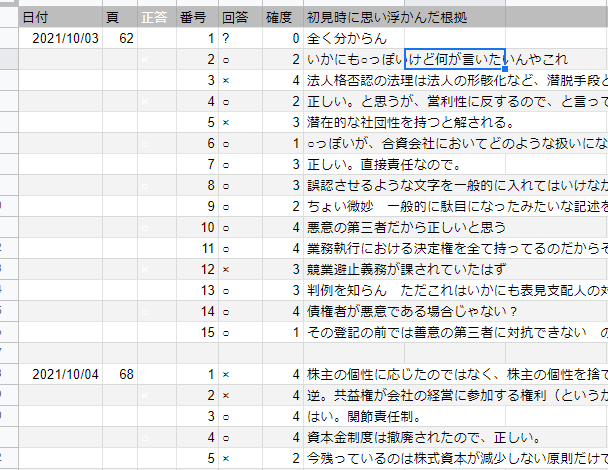Image resolution: width=608 pixels, height=470 pixels.
Task: Click the date cell 2021/10/03
Action: pos(60,38)
